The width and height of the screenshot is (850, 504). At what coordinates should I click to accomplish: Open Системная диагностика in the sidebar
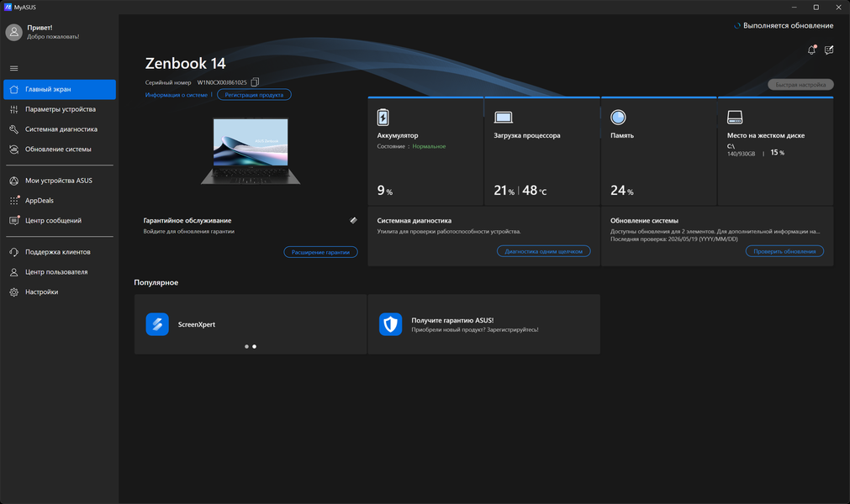coord(60,129)
